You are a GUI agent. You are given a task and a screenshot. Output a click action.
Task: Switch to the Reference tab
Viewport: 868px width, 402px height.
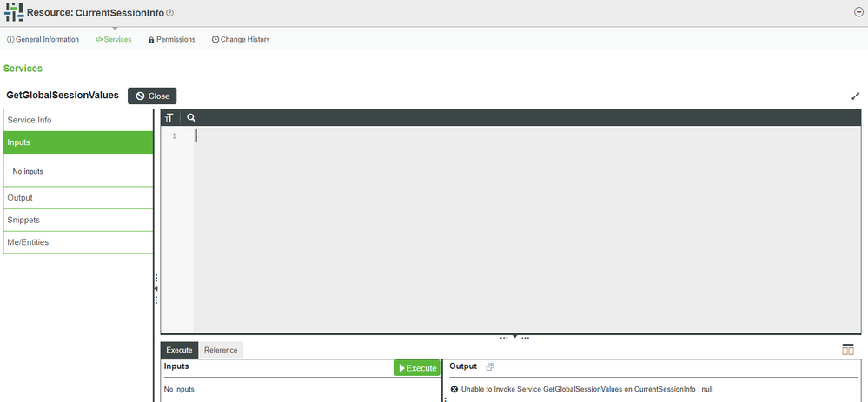click(x=221, y=350)
